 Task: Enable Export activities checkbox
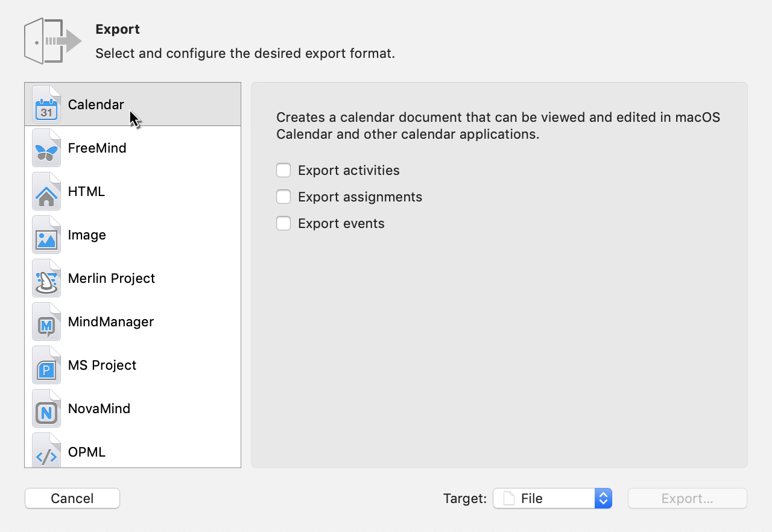click(x=283, y=170)
